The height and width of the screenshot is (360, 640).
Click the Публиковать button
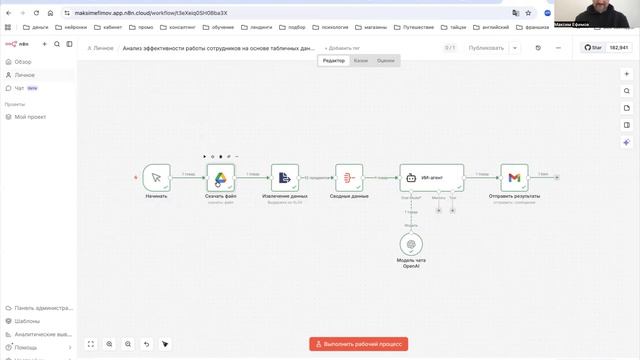pyautogui.click(x=486, y=48)
